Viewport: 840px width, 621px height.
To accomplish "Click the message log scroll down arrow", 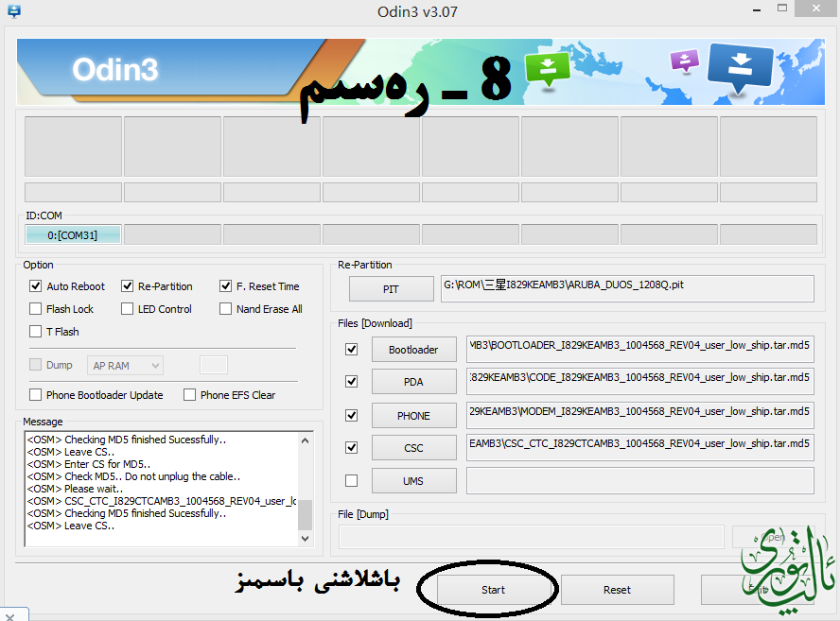I will click(x=305, y=538).
